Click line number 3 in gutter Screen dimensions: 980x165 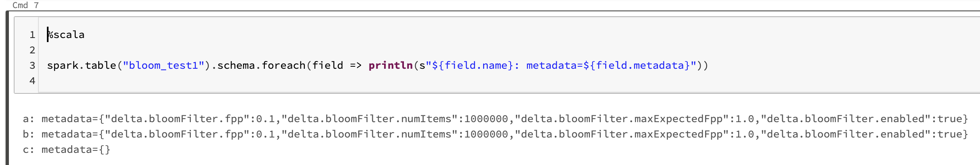(x=32, y=66)
